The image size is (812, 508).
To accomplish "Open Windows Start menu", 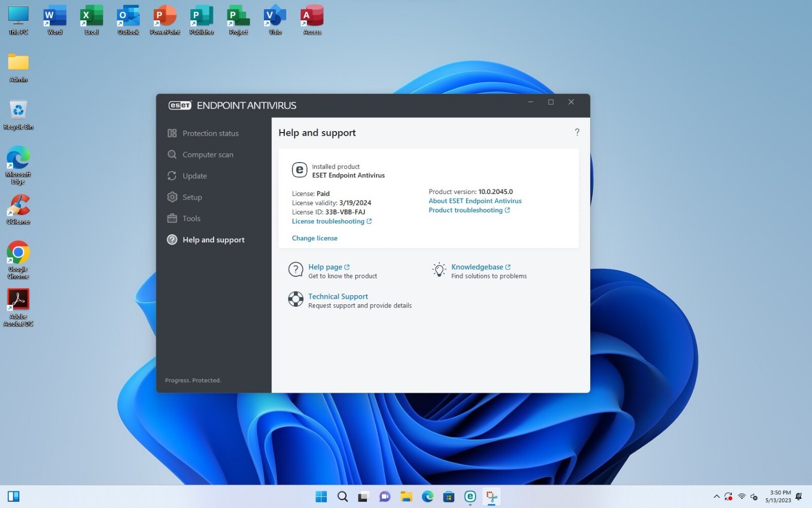I will pos(321,496).
